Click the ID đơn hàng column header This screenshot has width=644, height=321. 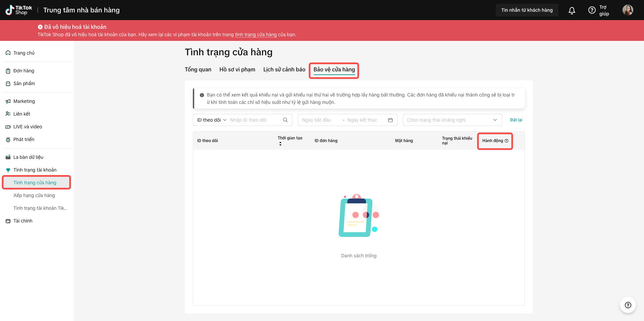pos(326,141)
